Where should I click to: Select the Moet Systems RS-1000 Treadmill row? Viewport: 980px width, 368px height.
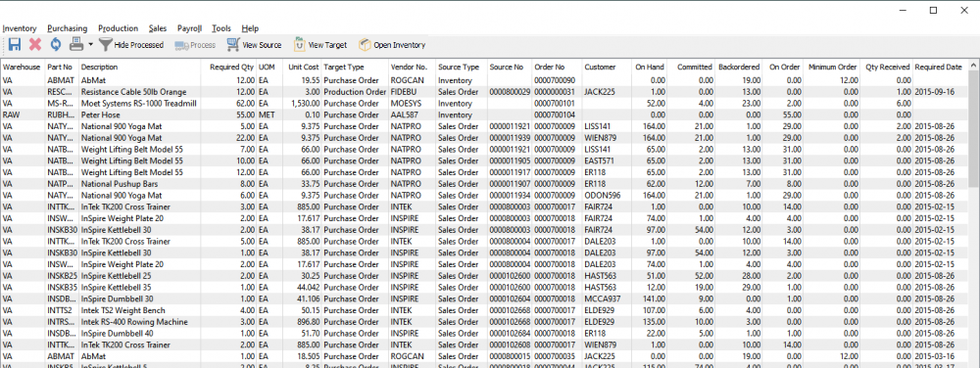tap(484, 103)
